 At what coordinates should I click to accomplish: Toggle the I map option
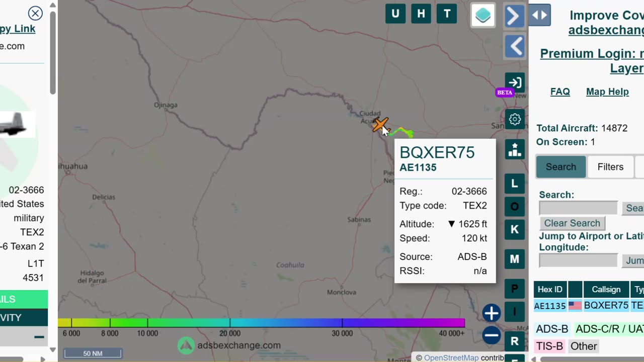(515, 312)
